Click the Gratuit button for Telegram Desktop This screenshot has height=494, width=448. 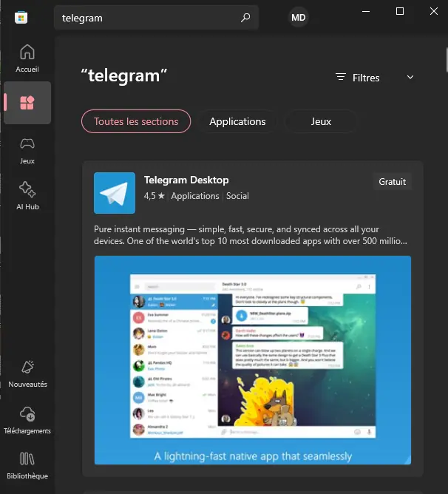tap(393, 182)
